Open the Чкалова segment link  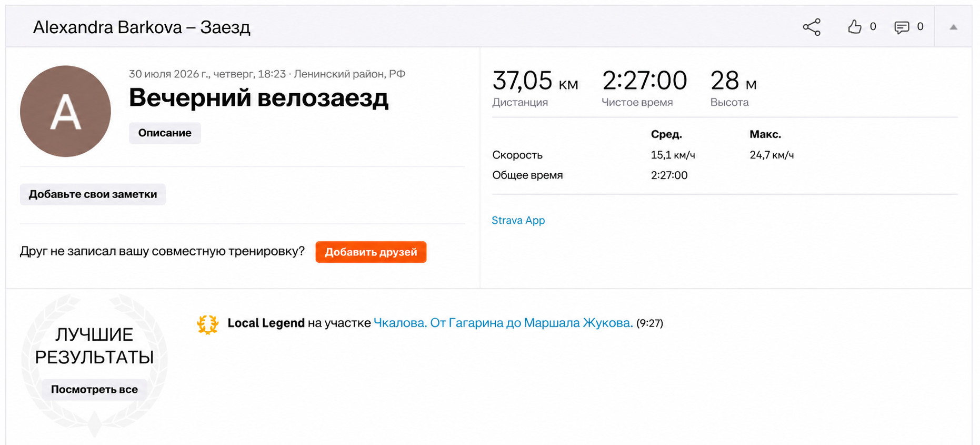point(503,323)
